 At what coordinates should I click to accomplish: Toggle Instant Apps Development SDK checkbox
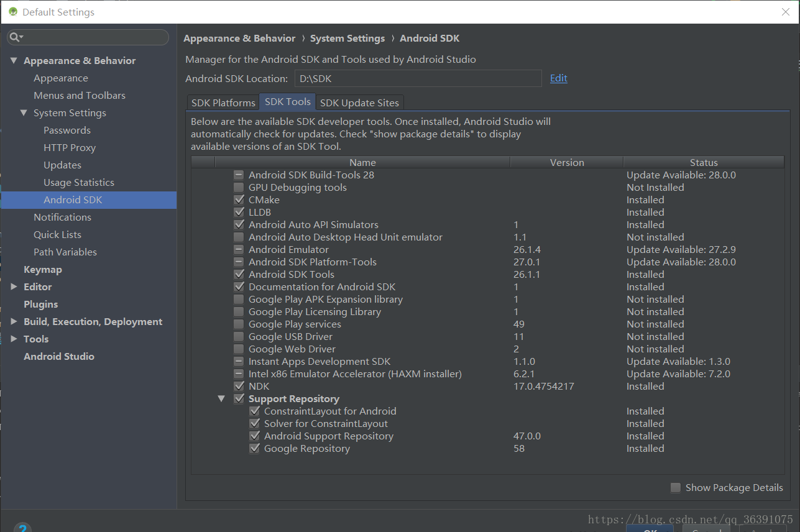point(239,362)
